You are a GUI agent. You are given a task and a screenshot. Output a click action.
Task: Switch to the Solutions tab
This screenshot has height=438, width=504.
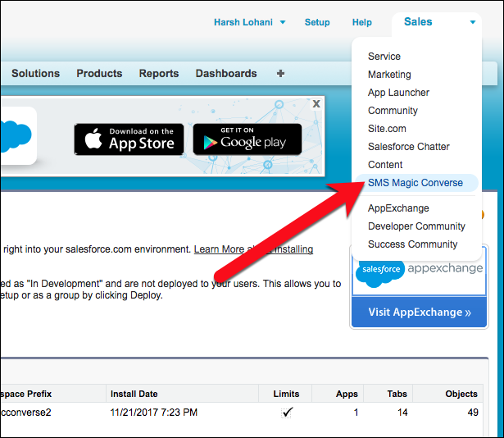36,73
